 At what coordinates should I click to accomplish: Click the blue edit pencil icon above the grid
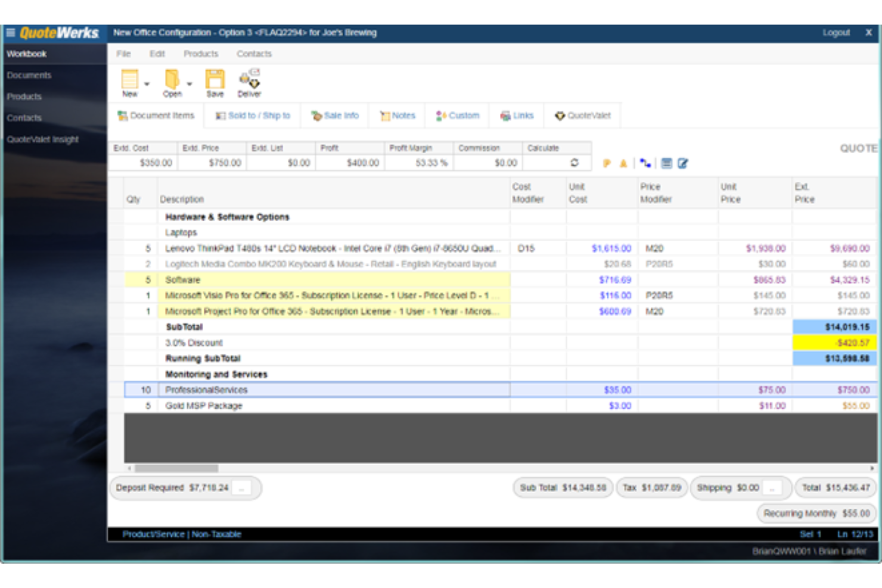683,163
